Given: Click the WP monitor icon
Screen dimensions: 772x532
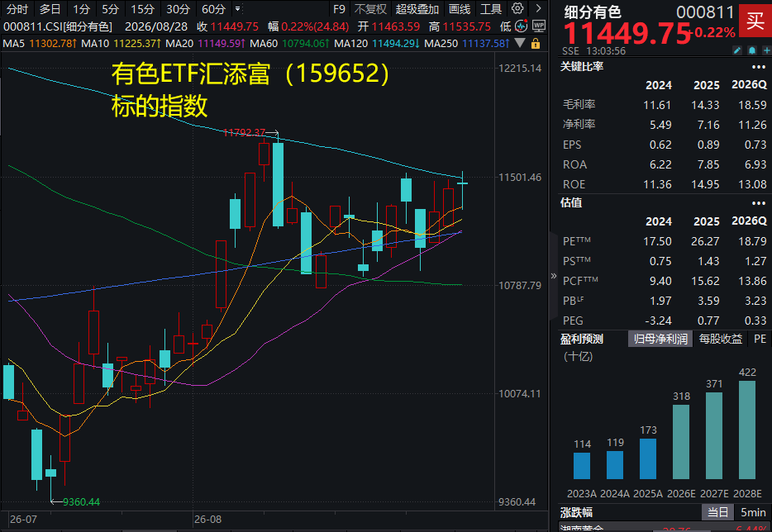Looking at the screenshot, I should [539, 26].
